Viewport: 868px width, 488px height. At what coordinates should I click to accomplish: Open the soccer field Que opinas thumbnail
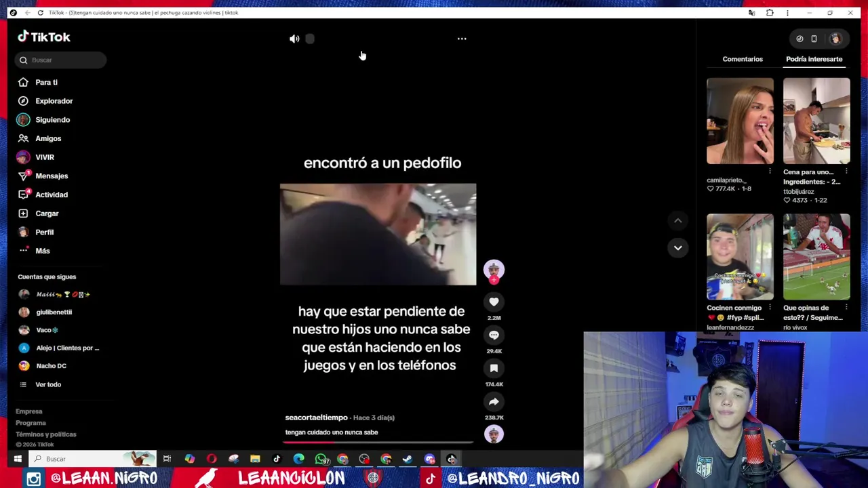(816, 257)
